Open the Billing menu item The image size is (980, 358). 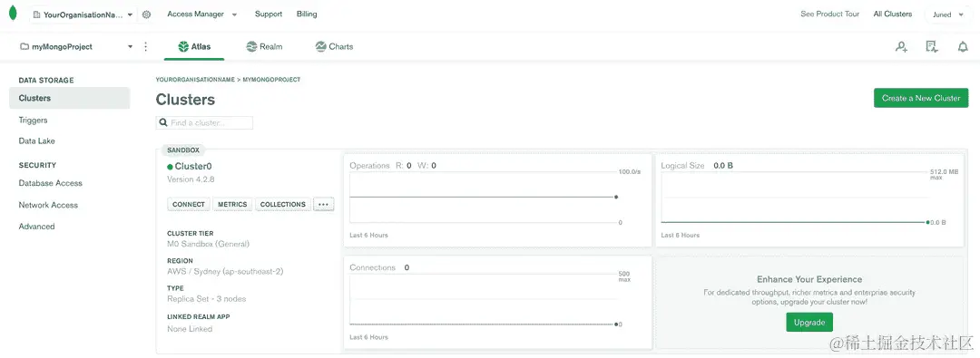307,14
